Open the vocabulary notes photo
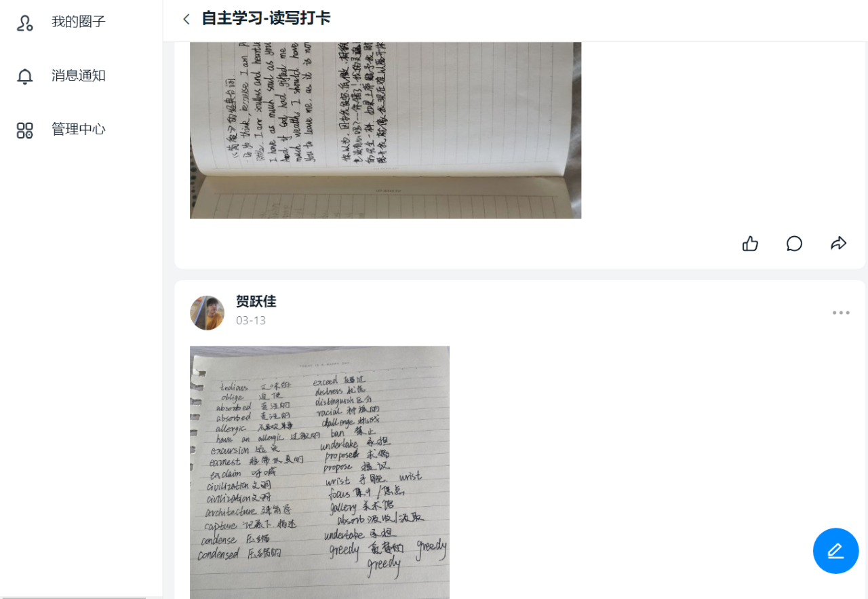Image resolution: width=868 pixels, height=599 pixels. (x=319, y=472)
